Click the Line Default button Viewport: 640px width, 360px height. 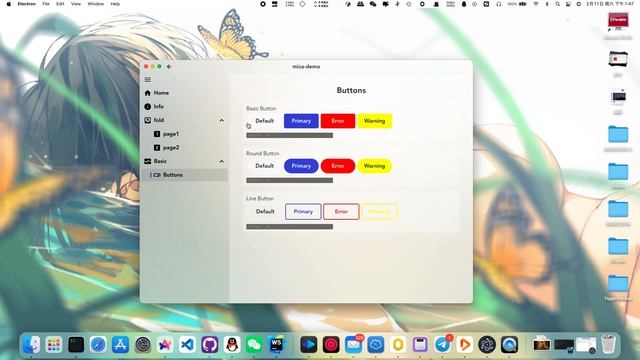(265, 211)
